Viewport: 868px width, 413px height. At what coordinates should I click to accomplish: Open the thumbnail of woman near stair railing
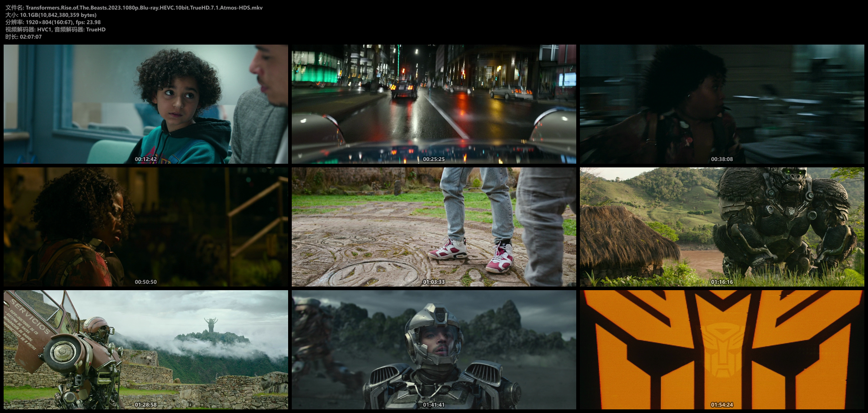(145, 227)
